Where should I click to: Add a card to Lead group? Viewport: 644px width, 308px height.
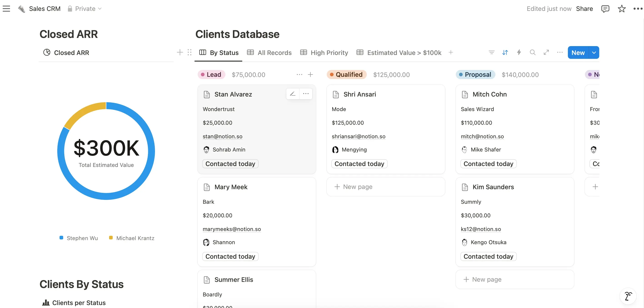coord(310,75)
